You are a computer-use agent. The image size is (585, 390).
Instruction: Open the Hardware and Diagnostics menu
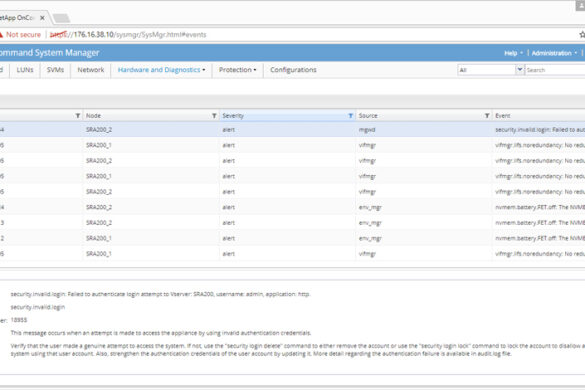point(161,70)
